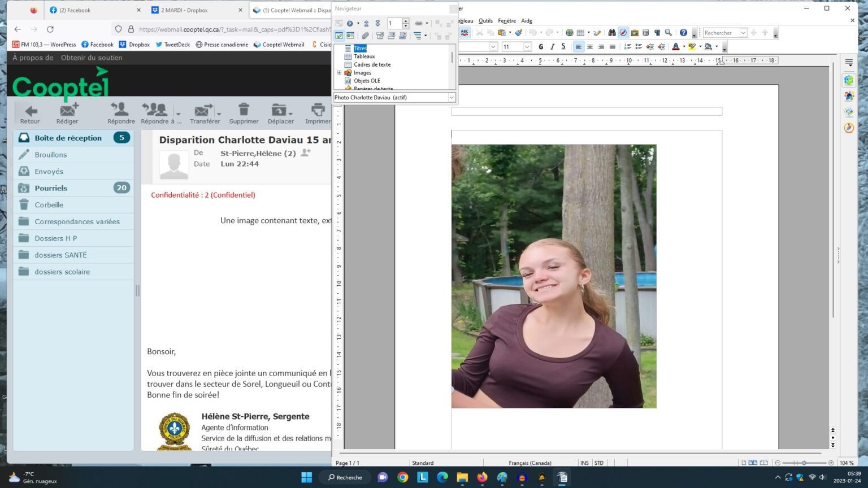Image resolution: width=868 pixels, height=488 pixels.
Task: Toggle content navigation view in Navigator
Action: coord(339,36)
